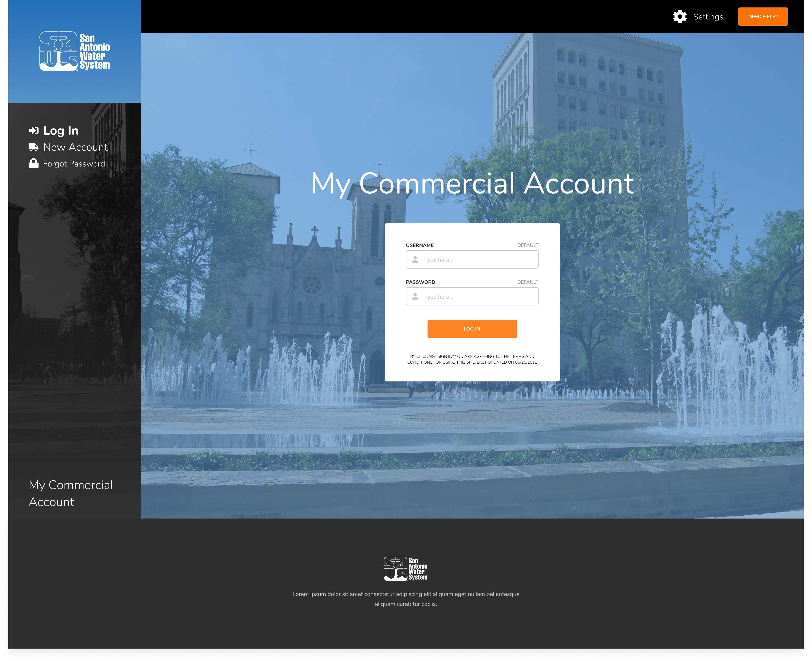This screenshot has width=812, height=661.
Task: Focus the Username input field
Action: 472,259
